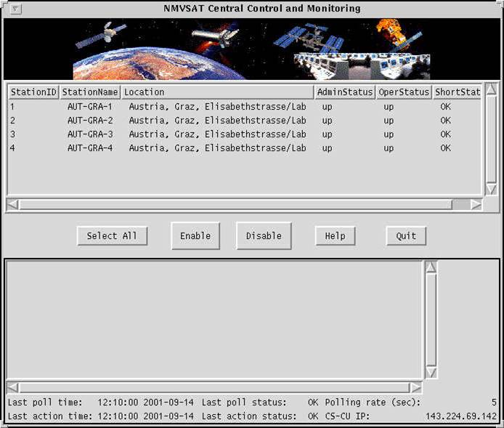Click the Select All button

(x=112, y=236)
